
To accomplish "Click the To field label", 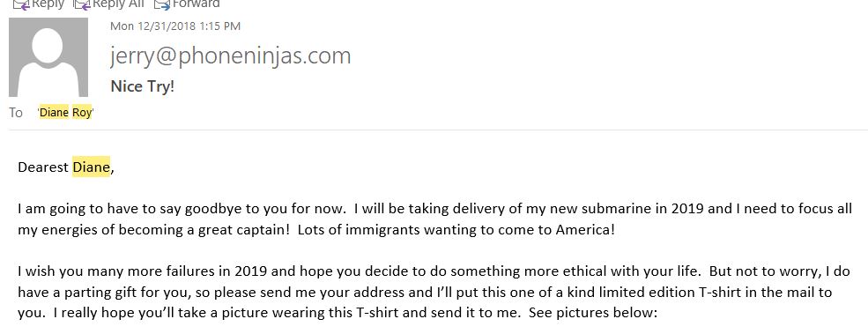I will click(16, 113).
